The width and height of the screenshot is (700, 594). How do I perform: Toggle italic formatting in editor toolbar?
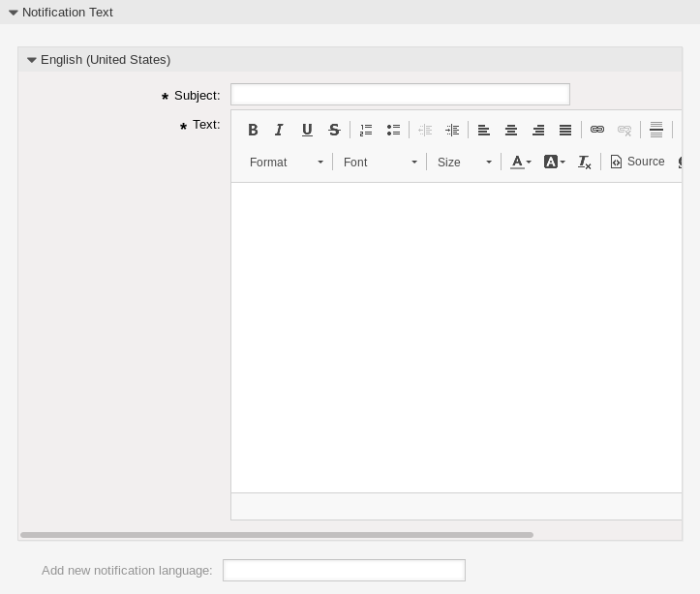click(x=280, y=130)
